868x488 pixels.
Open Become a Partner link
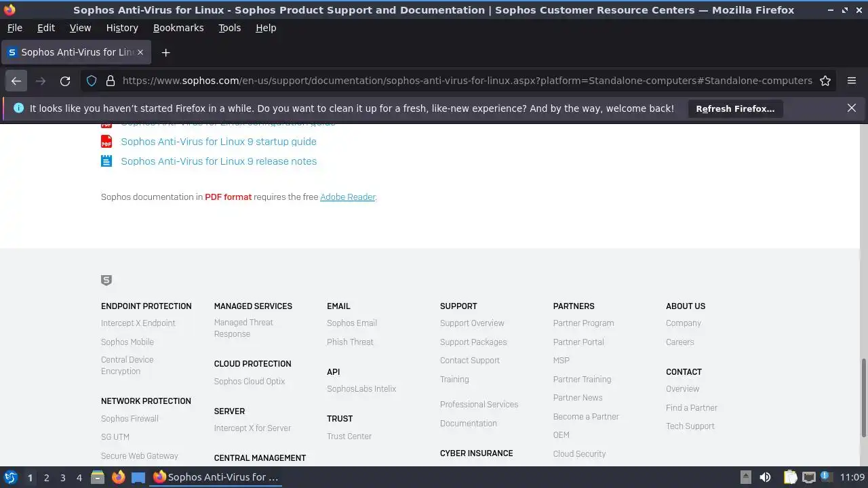point(586,417)
